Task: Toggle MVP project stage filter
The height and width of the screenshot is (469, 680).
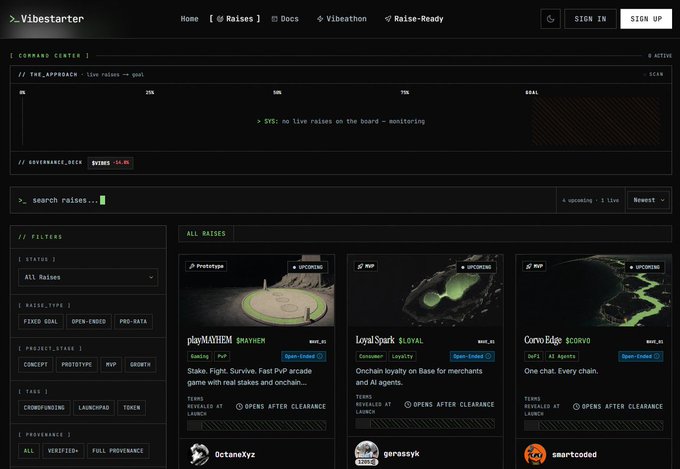Action: 111,364
